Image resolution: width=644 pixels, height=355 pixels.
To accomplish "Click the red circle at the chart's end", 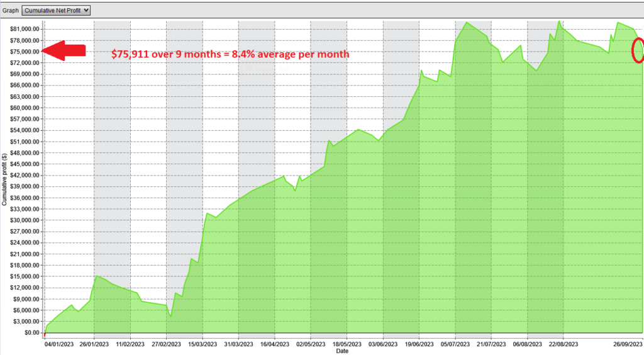I will [638, 50].
